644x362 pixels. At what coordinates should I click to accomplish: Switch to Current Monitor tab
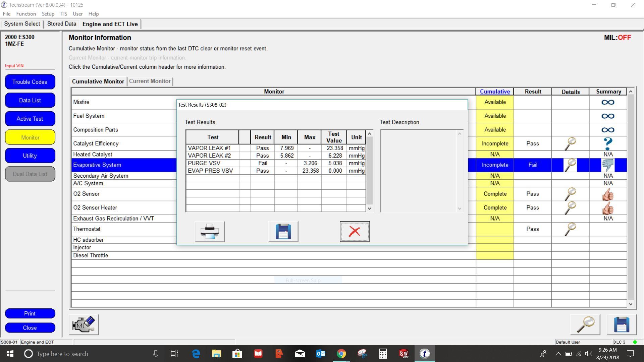[150, 81]
